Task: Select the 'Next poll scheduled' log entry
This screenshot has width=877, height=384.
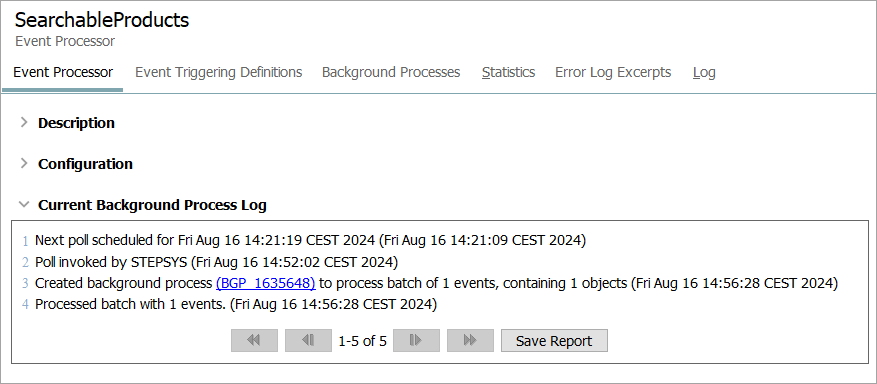Action: pos(310,240)
